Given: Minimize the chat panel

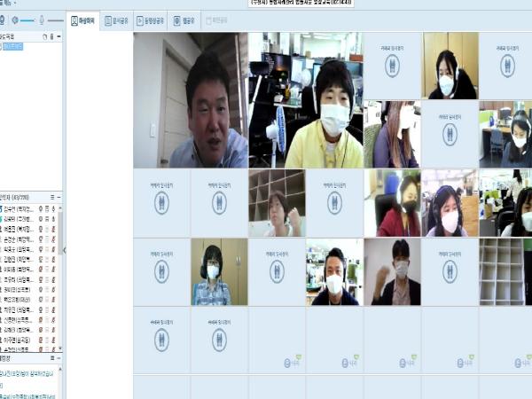Looking at the screenshot, I should 59,358.
